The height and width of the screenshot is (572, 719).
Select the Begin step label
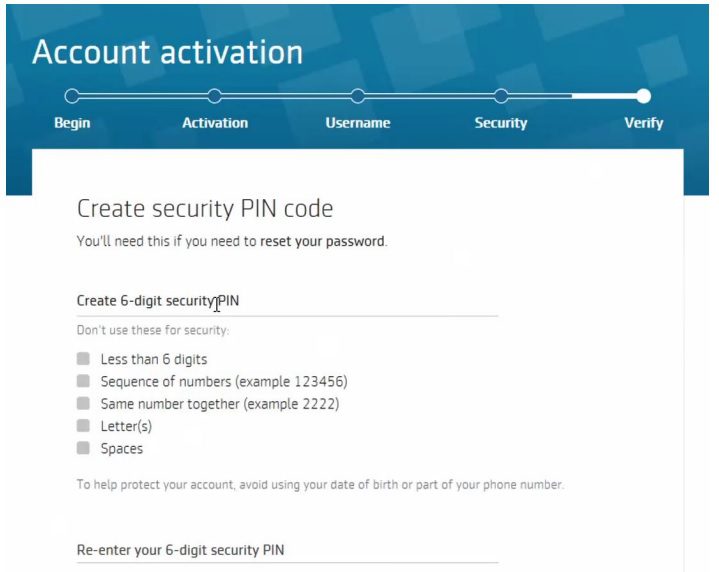tap(72, 123)
